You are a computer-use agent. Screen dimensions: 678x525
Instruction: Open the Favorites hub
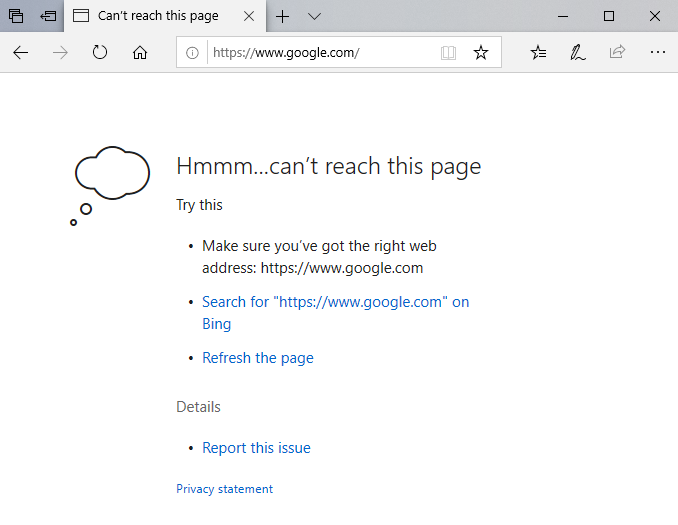click(x=538, y=53)
